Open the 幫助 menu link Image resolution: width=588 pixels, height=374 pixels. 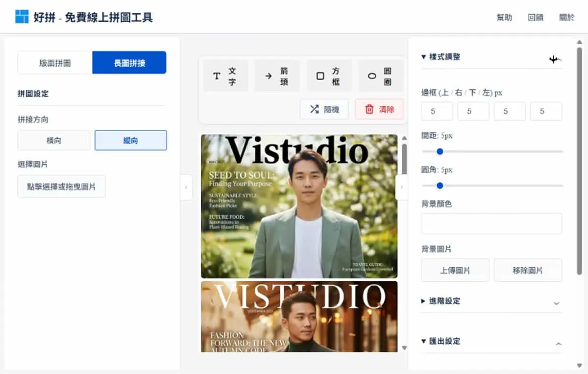click(x=504, y=17)
